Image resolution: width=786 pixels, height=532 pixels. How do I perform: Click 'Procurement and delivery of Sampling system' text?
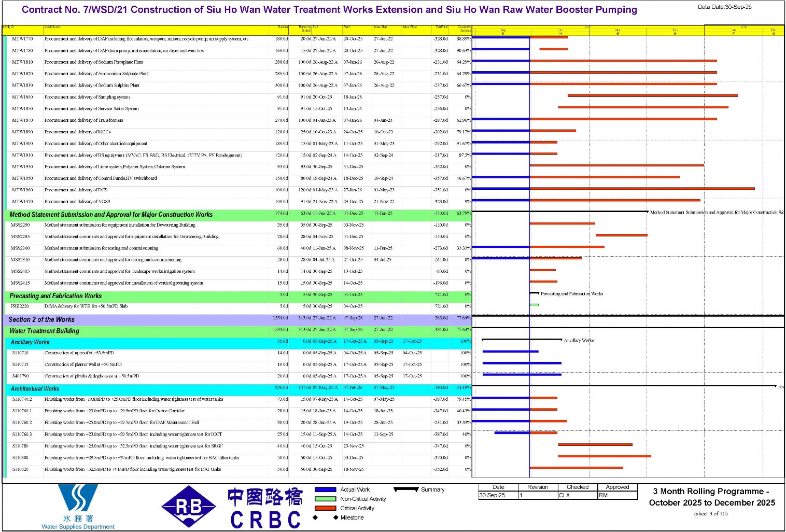(87, 97)
